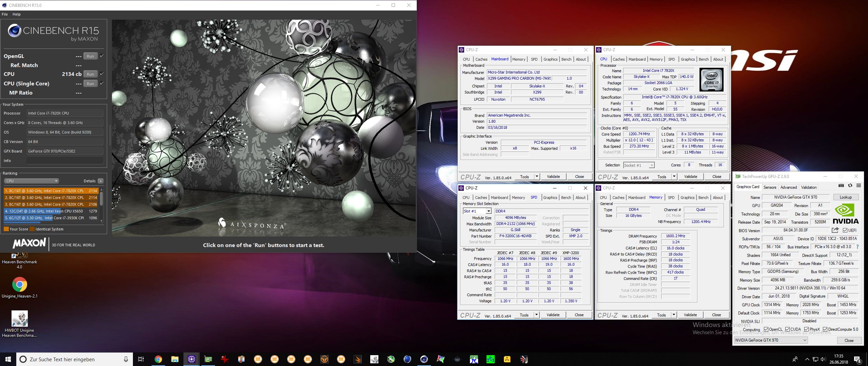Image resolution: width=868 pixels, height=366 pixels.
Task: Open Tools dropdown arrow in CPU-Z Memory window
Action: coord(674,315)
